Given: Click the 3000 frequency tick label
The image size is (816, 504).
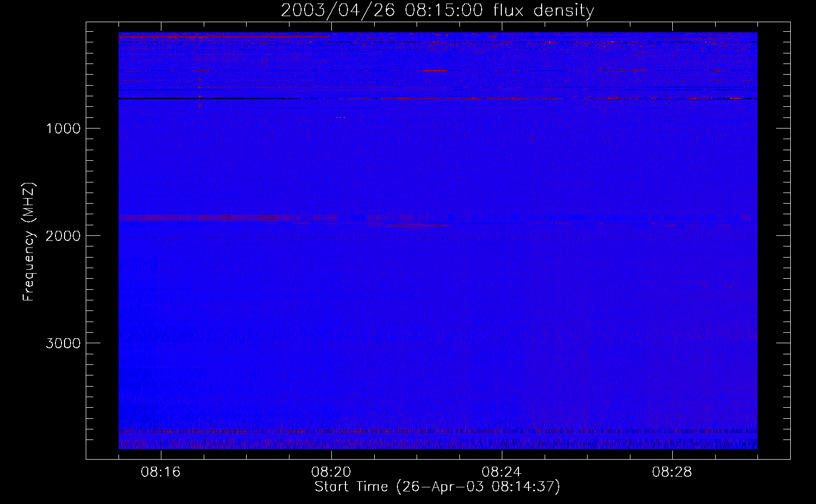Looking at the screenshot, I should (63, 343).
